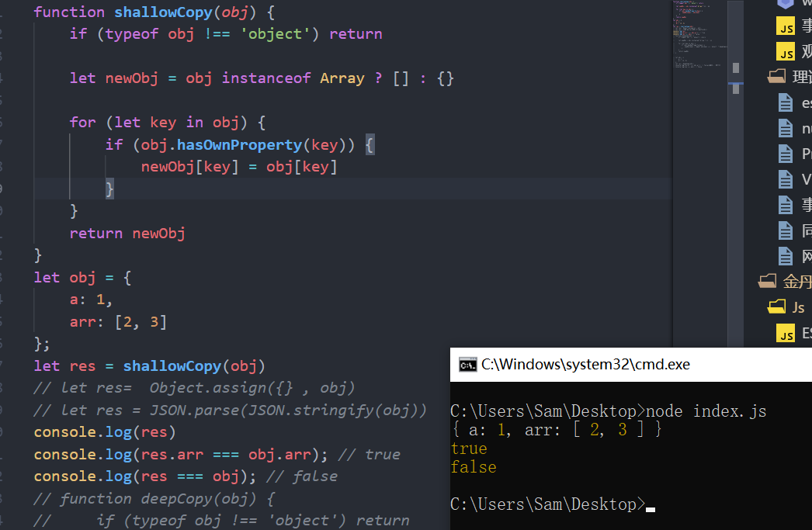Click the JS file icon beside the label starting with 观
The height and width of the screenshot is (530, 812).
coord(786,51)
